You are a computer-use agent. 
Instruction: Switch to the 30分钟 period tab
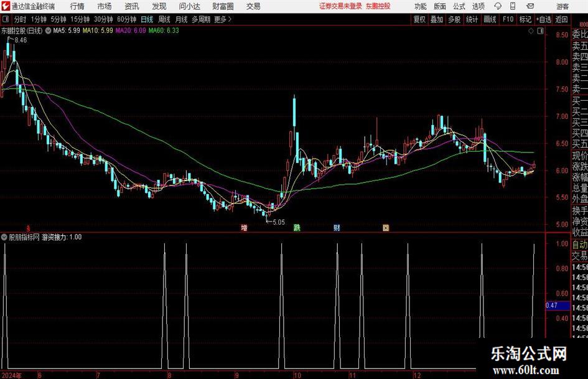(103, 19)
